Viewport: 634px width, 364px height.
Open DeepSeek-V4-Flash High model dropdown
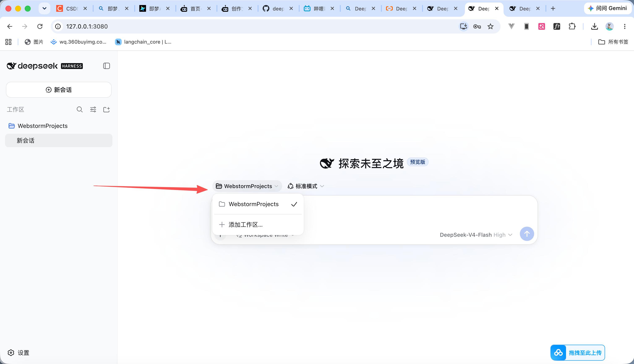tap(476, 235)
